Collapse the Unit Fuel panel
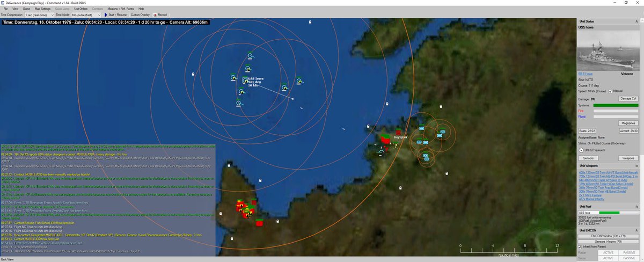Image resolution: width=644 pixels, height=262 pixels. point(638,207)
